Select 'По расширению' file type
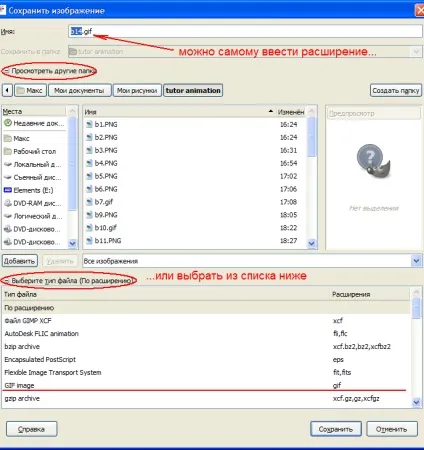This screenshot has height=450, width=424. 207,308
